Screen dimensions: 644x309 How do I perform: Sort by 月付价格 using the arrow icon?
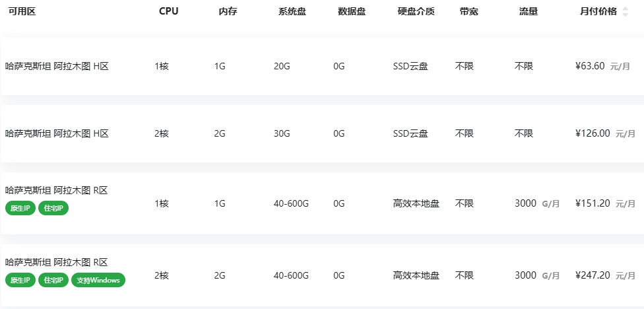click(625, 12)
